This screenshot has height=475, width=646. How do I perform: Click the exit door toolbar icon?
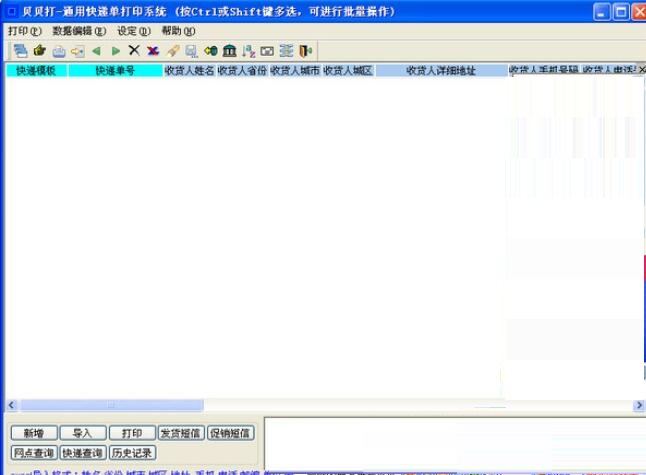305,51
